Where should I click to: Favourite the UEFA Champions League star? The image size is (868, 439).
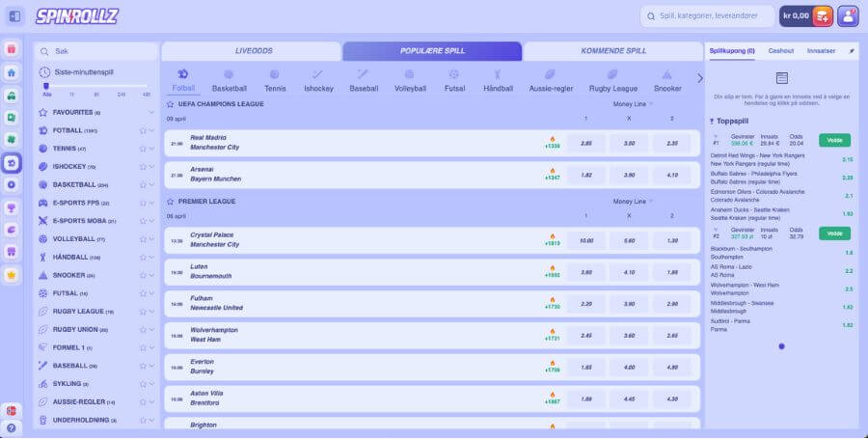point(170,104)
